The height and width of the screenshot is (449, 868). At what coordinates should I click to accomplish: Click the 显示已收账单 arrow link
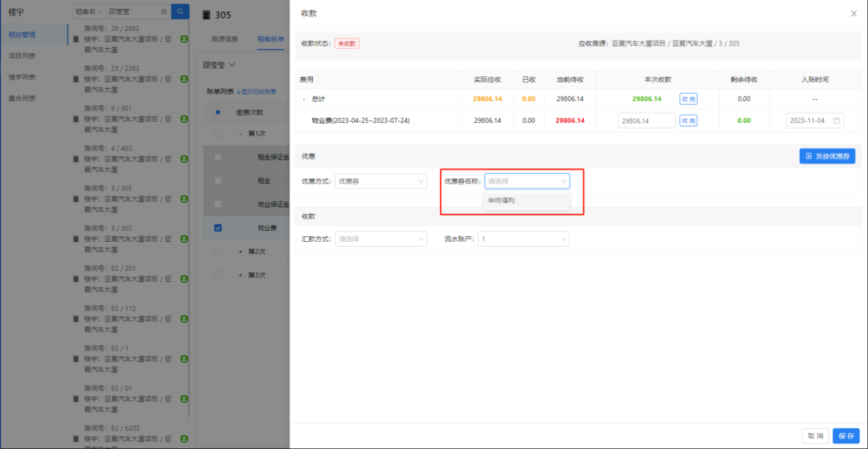(x=256, y=92)
